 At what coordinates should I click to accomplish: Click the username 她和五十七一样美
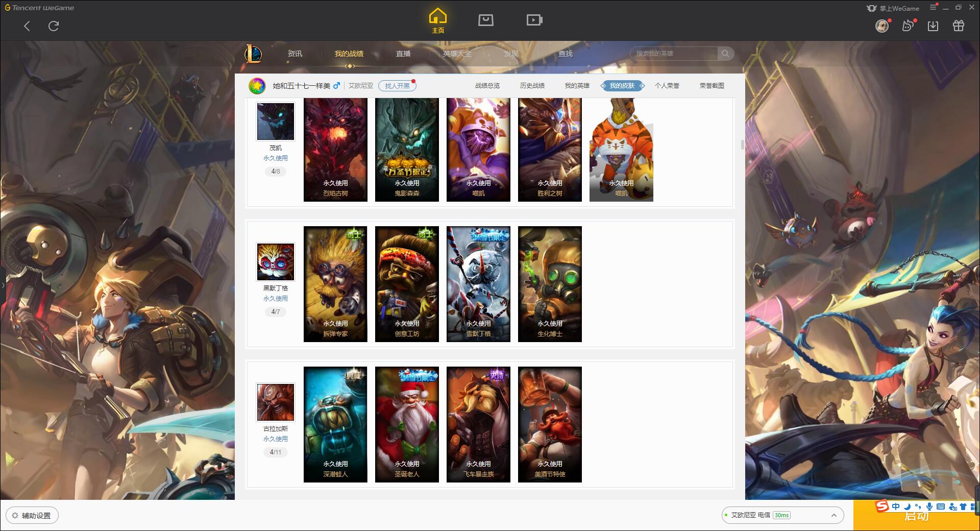301,86
